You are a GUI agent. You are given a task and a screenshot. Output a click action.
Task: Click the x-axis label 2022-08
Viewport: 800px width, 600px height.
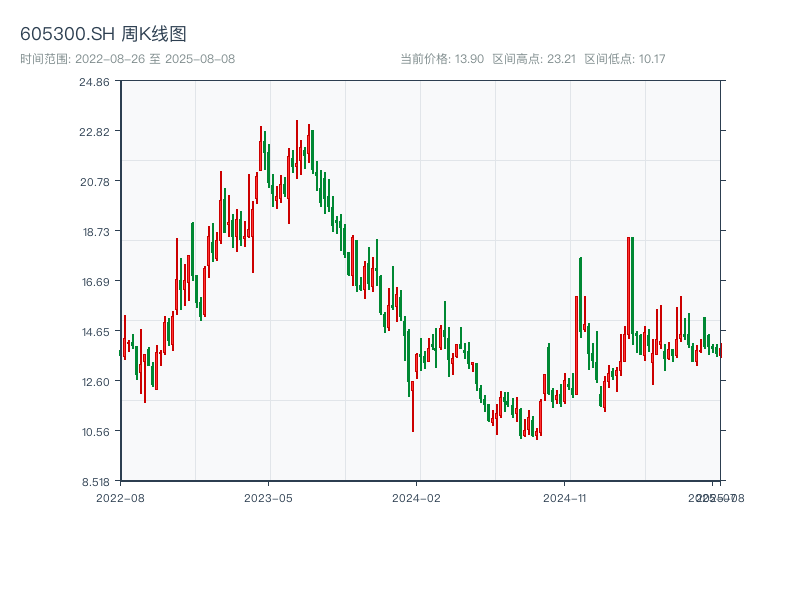(x=120, y=498)
